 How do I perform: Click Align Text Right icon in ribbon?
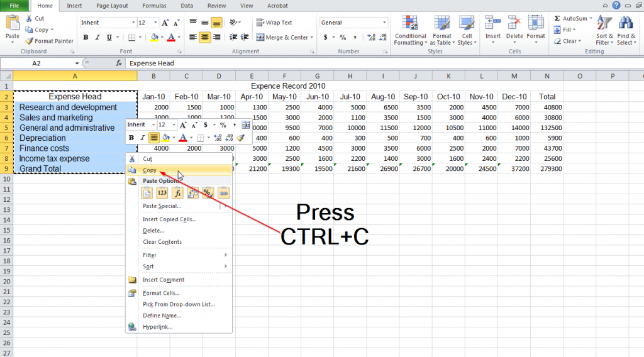click(216, 37)
